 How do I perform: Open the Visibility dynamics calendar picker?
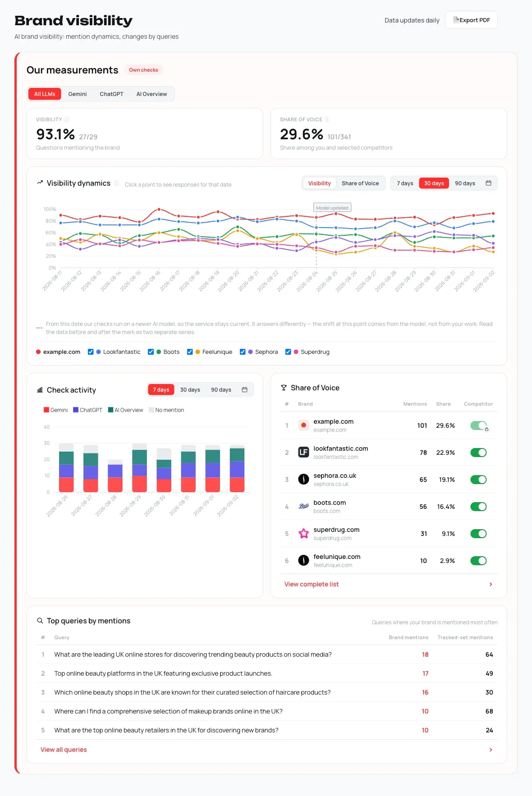click(488, 183)
